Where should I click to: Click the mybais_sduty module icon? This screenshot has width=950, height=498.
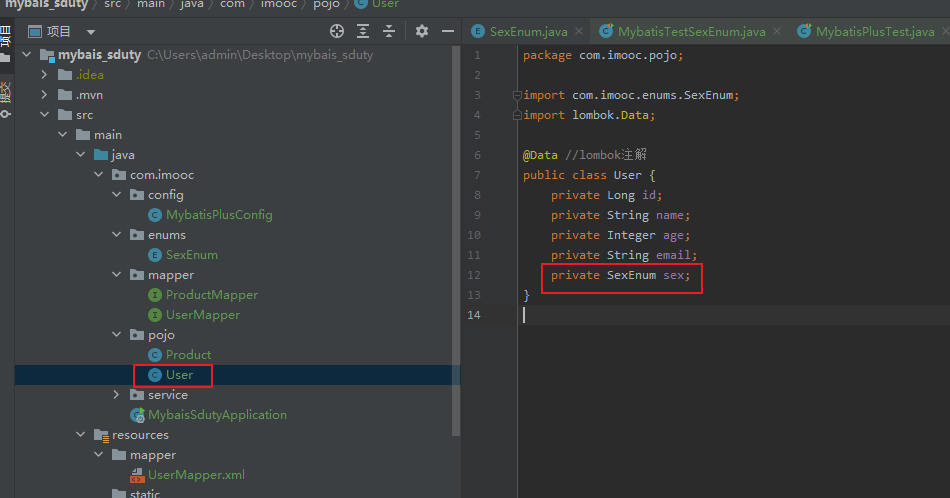coord(47,55)
